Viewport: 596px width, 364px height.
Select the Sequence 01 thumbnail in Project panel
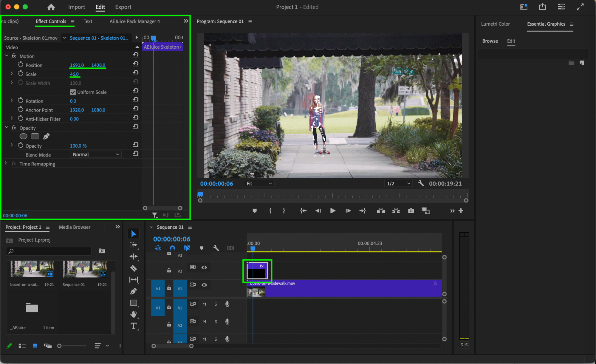click(85, 269)
